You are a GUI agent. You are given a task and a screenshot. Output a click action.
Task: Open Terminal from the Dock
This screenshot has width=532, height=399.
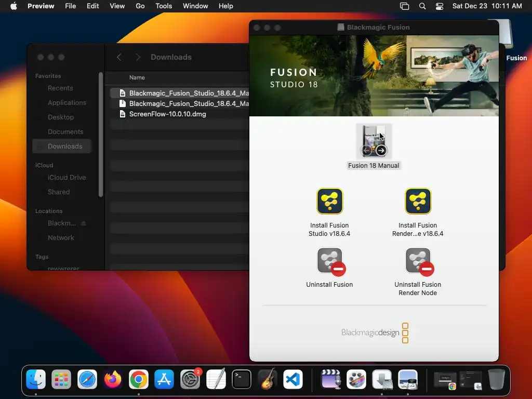pyautogui.click(x=242, y=379)
